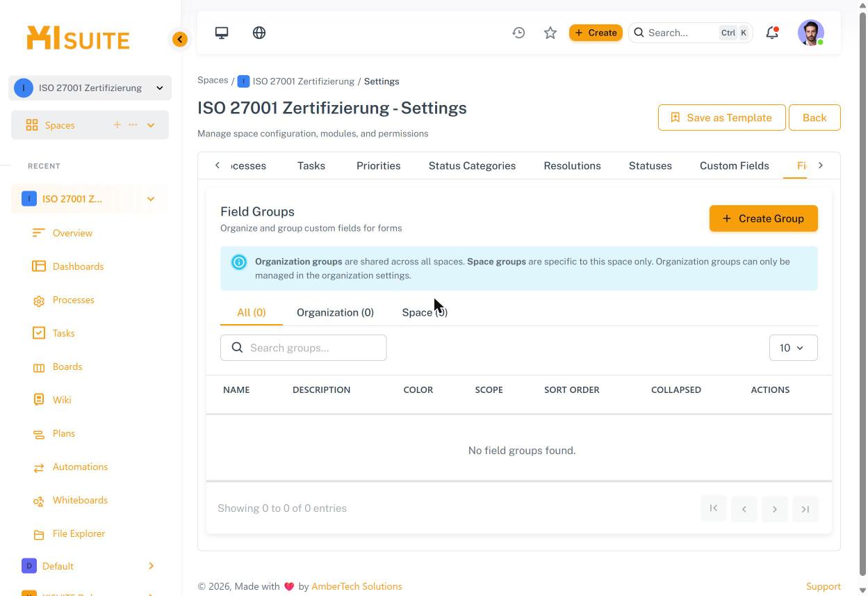Viewport: 868px width, 596px height.
Task: Open Plans in the sidebar
Action: click(x=64, y=433)
